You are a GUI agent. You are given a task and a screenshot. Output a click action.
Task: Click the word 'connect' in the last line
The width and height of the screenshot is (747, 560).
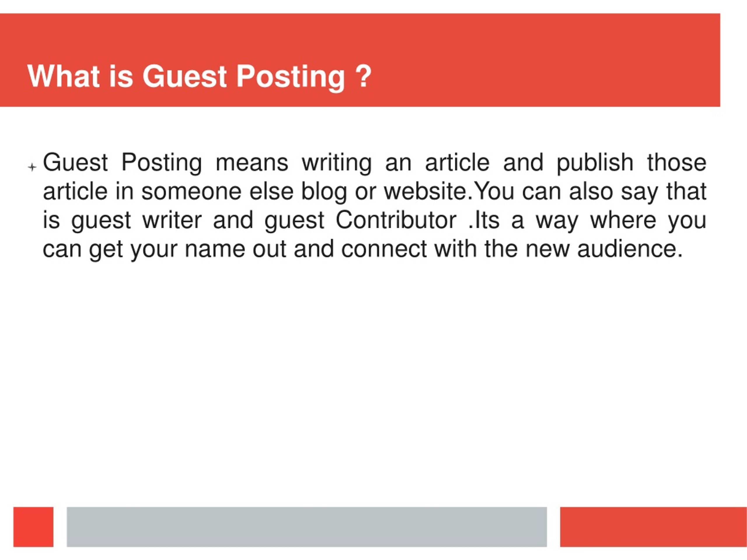tap(384, 249)
